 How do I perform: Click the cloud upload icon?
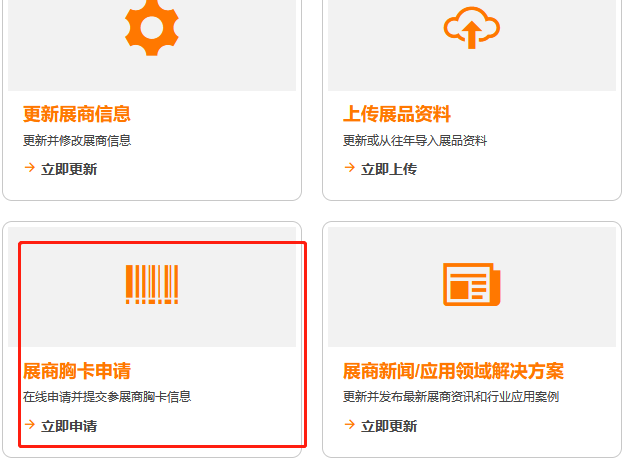472,27
